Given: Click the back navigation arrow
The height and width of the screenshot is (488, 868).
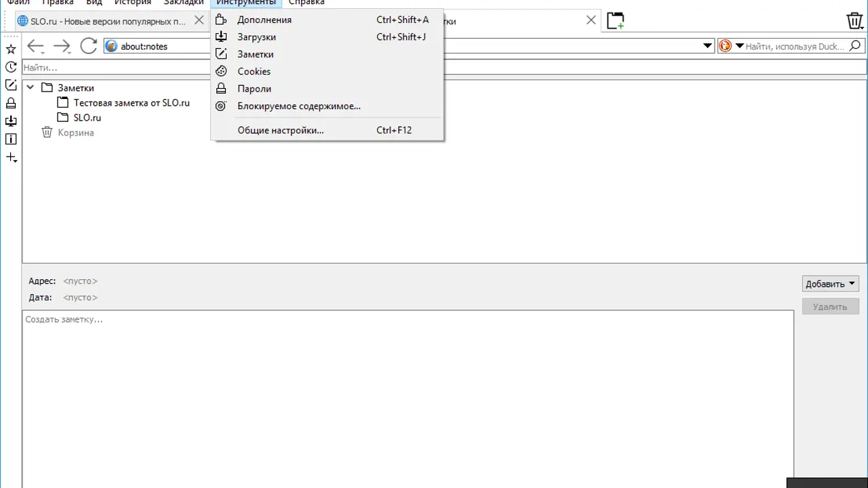Looking at the screenshot, I should point(35,46).
